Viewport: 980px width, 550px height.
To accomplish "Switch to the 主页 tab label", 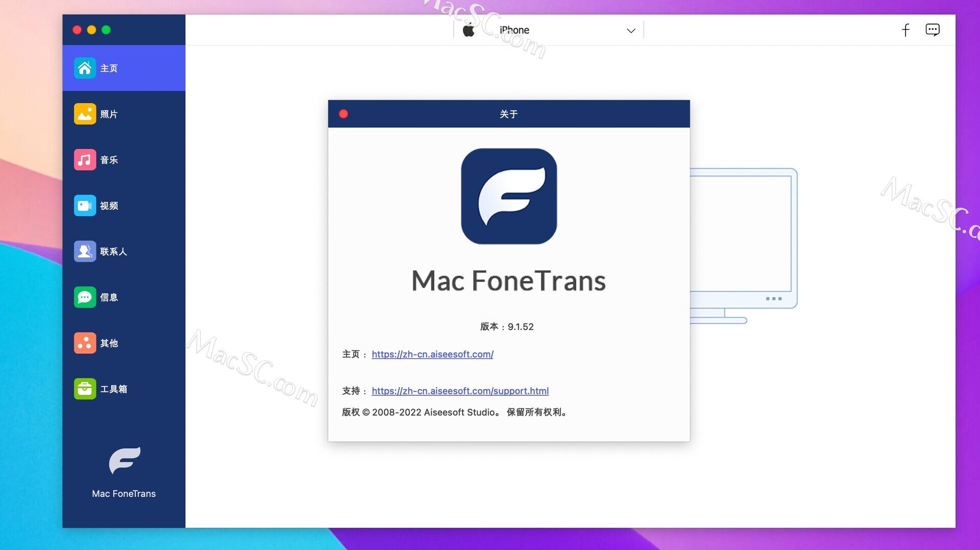I will (x=109, y=68).
